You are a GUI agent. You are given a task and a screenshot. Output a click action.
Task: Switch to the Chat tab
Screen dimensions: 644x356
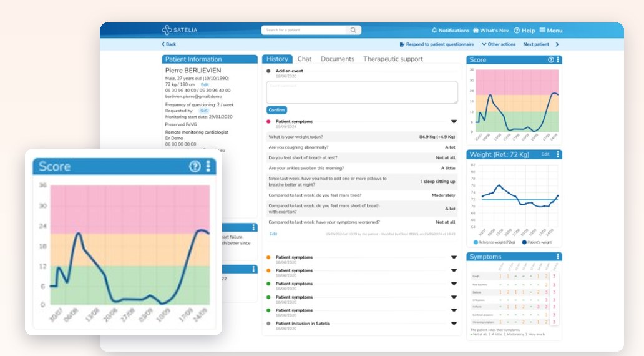pyautogui.click(x=305, y=59)
